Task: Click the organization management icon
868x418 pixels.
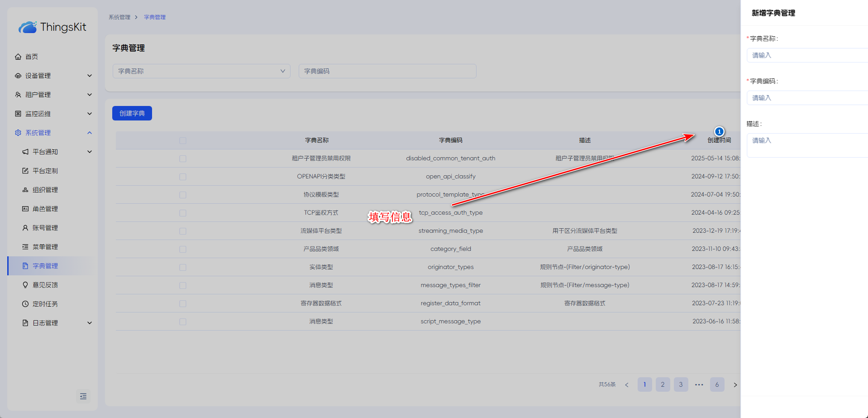Action: 25,190
